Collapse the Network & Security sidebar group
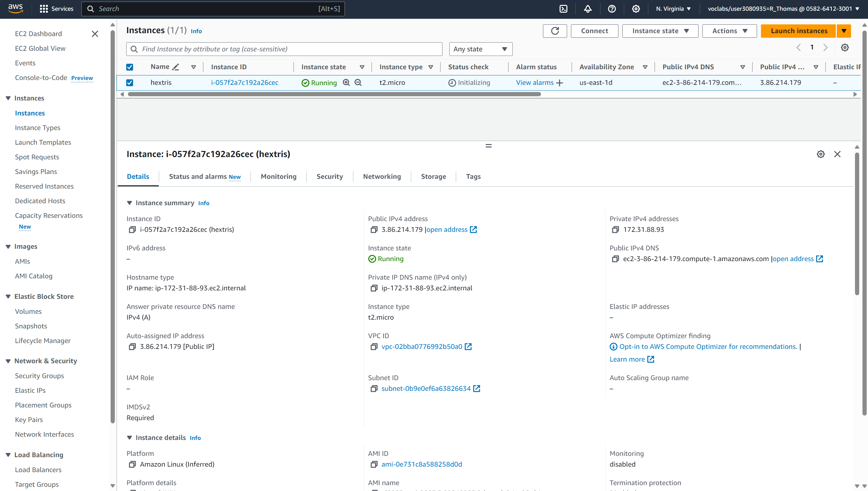Screen dimensions: 868x491 pyautogui.click(x=8, y=361)
